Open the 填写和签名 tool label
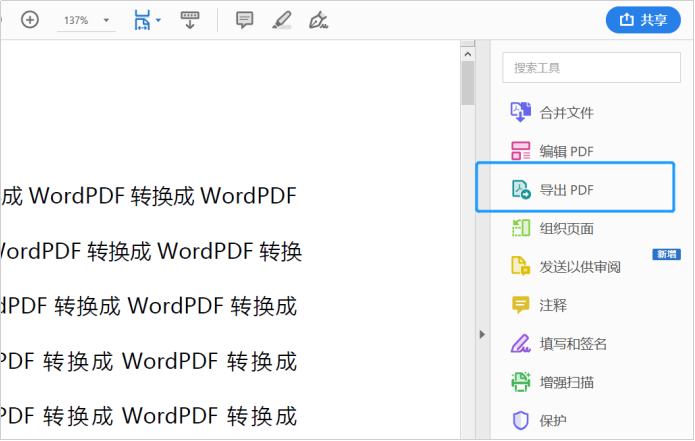This screenshot has width=695, height=441. point(573,344)
